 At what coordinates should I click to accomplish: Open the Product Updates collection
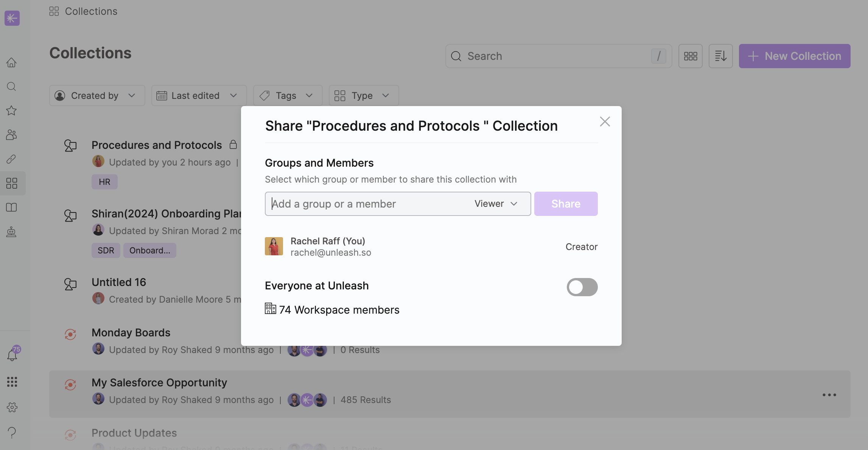tap(134, 433)
